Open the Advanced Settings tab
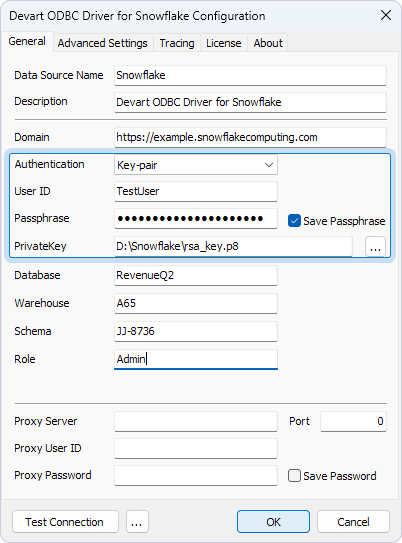The image size is (402, 543). pos(102,43)
